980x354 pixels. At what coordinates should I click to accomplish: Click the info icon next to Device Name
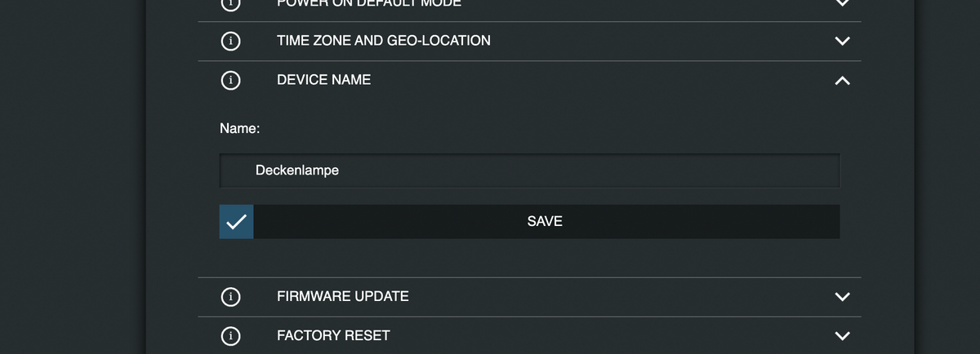(x=231, y=80)
